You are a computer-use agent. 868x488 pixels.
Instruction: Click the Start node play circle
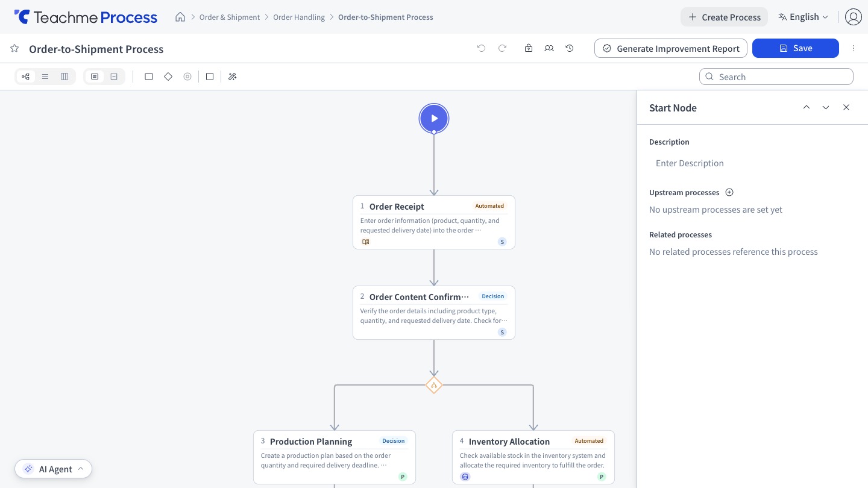[434, 118]
